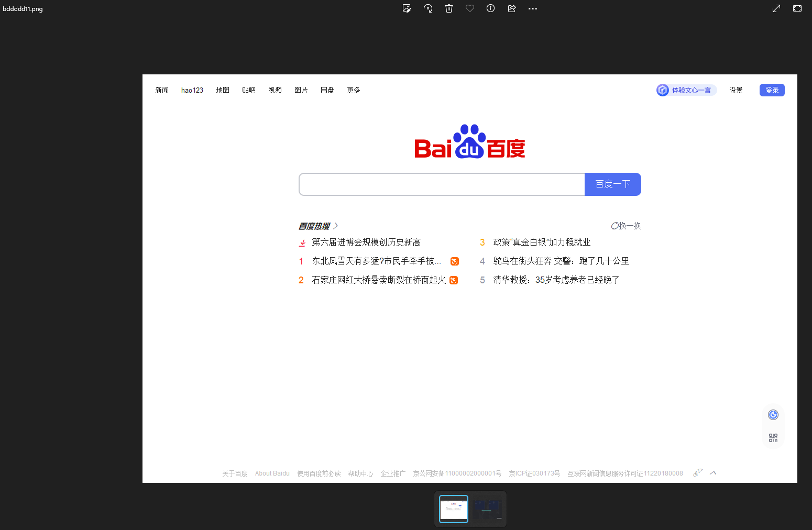This screenshot has height=530, width=812.
Task: Open the 使用百度前必读 footer link
Action: 319,473
